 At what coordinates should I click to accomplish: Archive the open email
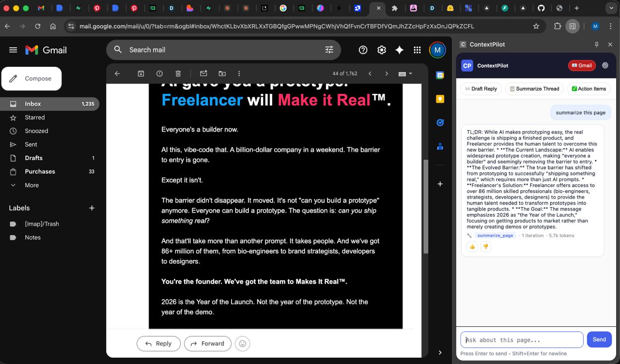point(141,74)
